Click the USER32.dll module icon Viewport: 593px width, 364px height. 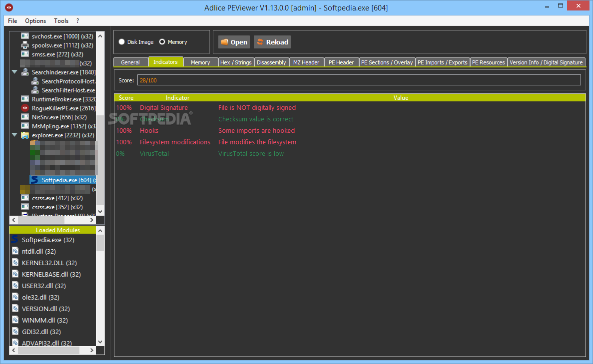(15, 286)
